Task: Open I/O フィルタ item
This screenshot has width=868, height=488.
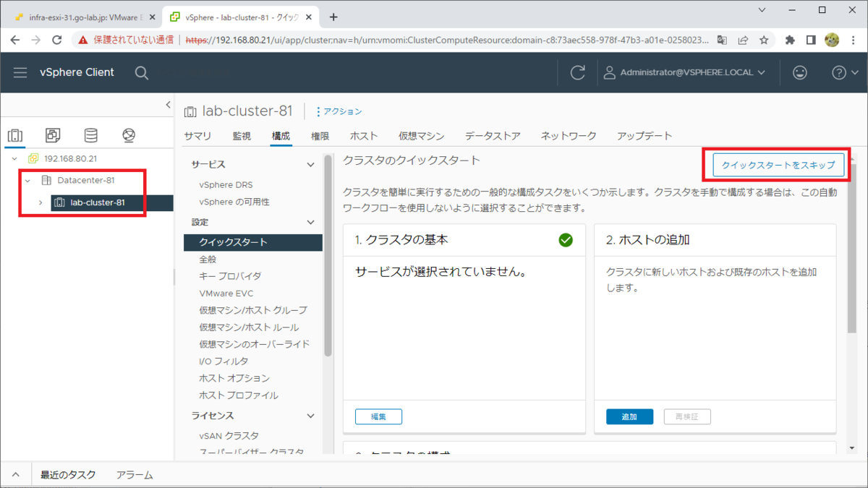Action: [224, 361]
